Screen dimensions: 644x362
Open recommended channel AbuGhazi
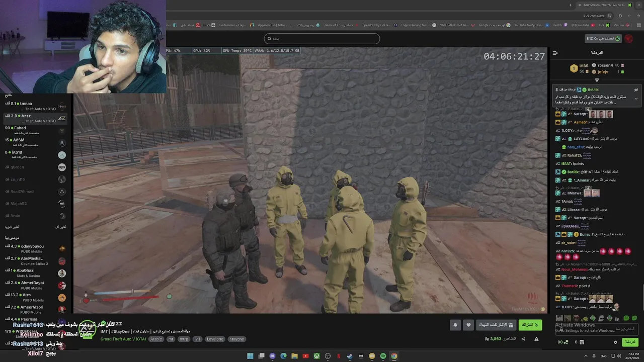tap(35, 273)
